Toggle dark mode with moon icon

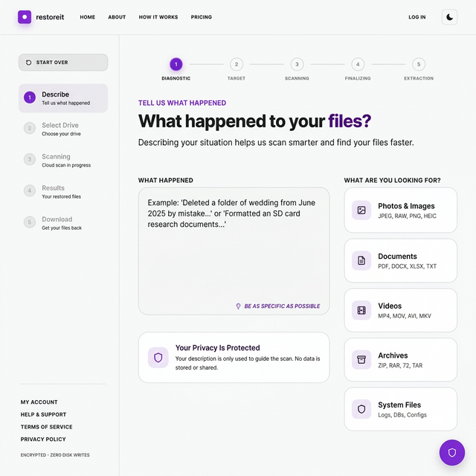[449, 17]
